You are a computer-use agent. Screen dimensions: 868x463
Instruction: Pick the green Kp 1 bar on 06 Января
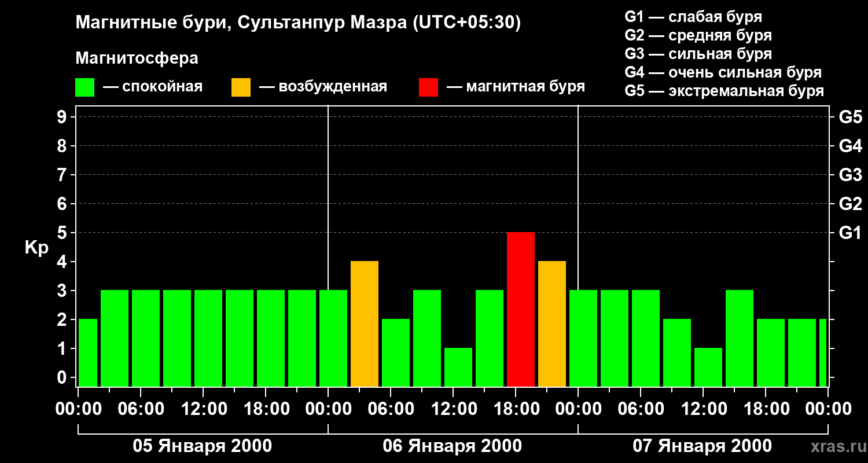[x=458, y=368]
